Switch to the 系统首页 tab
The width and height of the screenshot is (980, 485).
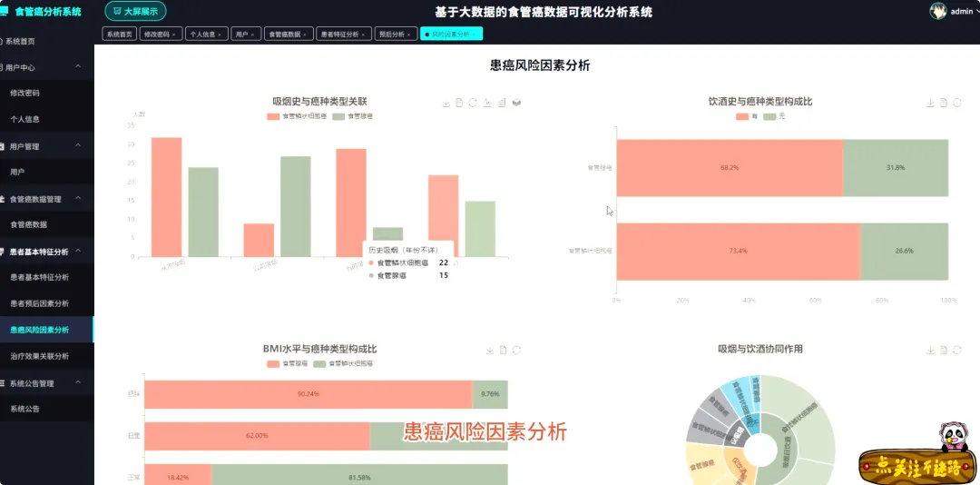(x=119, y=35)
